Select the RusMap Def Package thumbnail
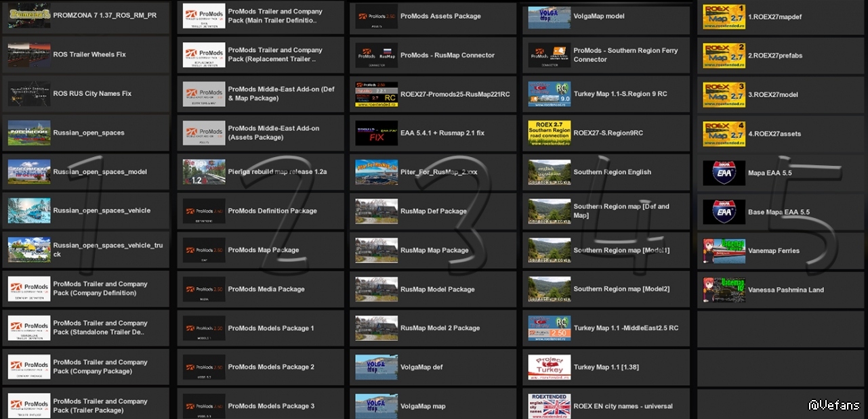868x419 pixels. pos(377,211)
